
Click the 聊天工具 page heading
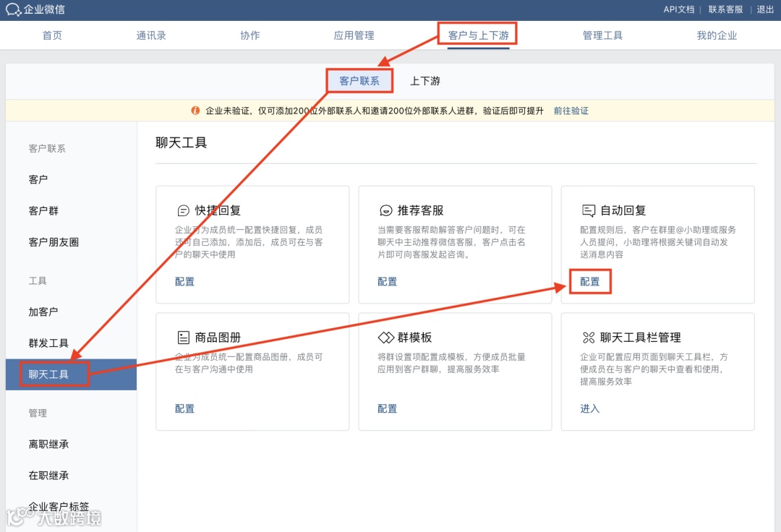pos(182,143)
